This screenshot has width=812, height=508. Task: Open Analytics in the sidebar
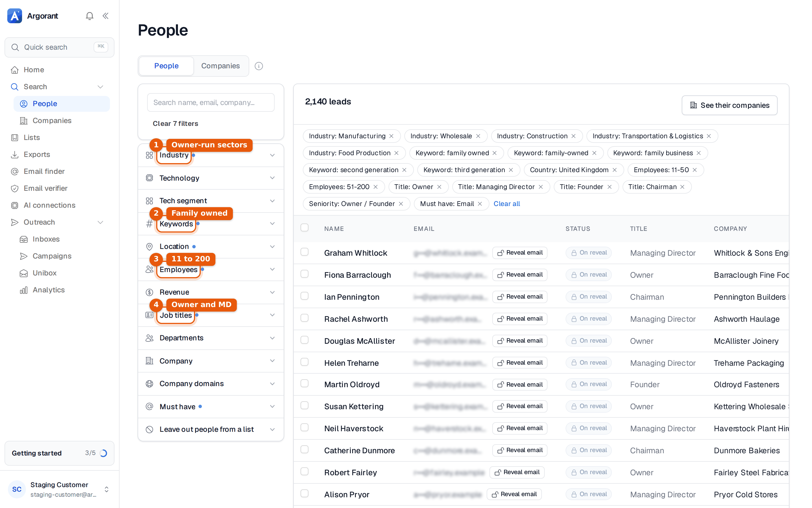[x=61, y=290]
